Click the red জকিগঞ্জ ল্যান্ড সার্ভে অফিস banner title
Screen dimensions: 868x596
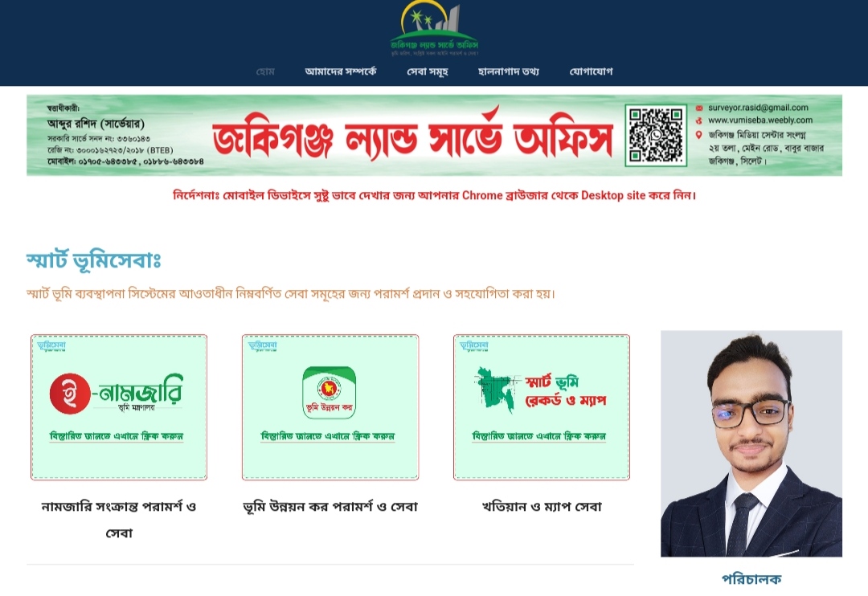pos(413,137)
